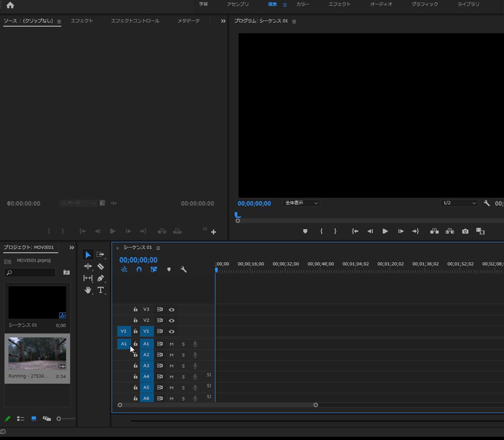This screenshot has height=440, width=504.
Task: Mute audio track A1
Action: pyautogui.click(x=172, y=344)
